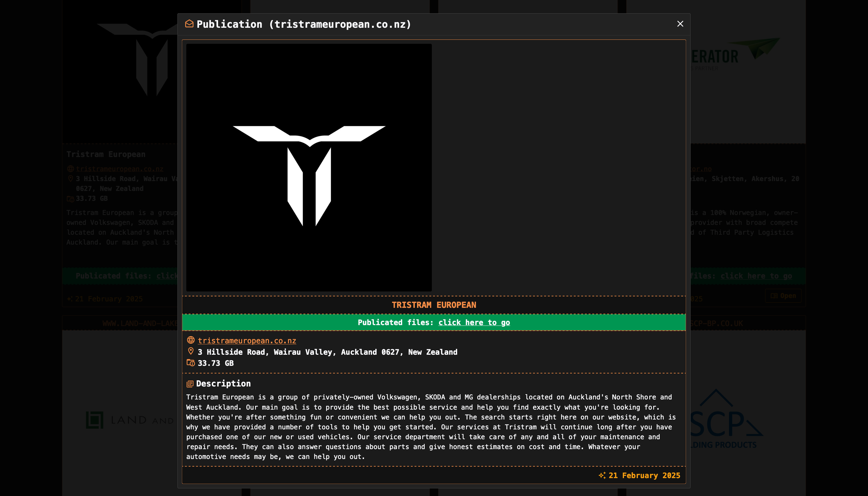Click the SCP-BP.CO.UK card header

click(717, 323)
